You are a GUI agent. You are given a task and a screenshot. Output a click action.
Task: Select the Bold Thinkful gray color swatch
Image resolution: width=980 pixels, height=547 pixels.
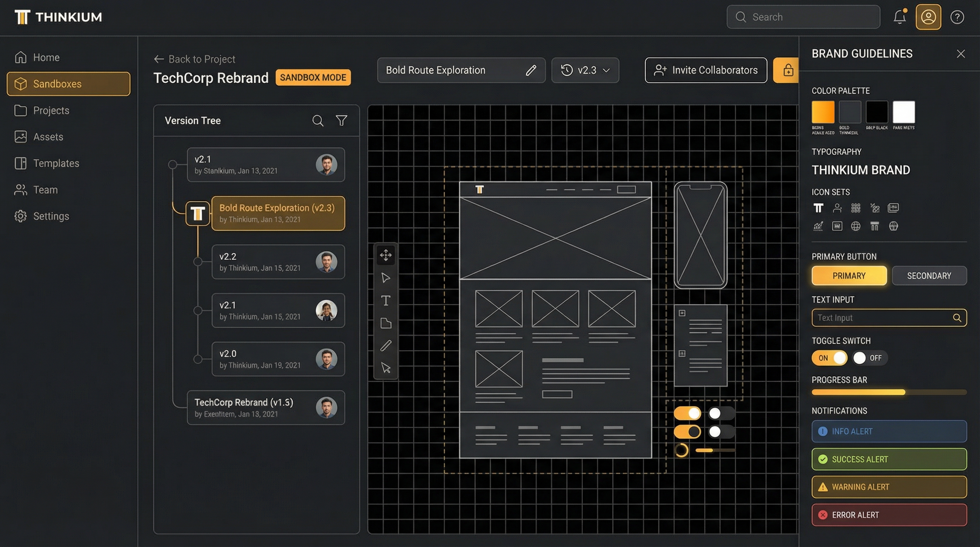coord(850,114)
